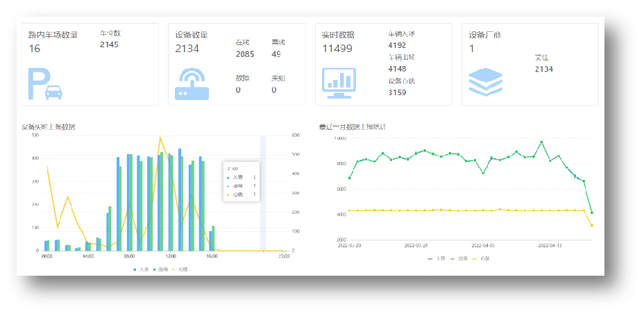
Task: Click the 实时数据 total 11499
Action: pyautogui.click(x=337, y=49)
